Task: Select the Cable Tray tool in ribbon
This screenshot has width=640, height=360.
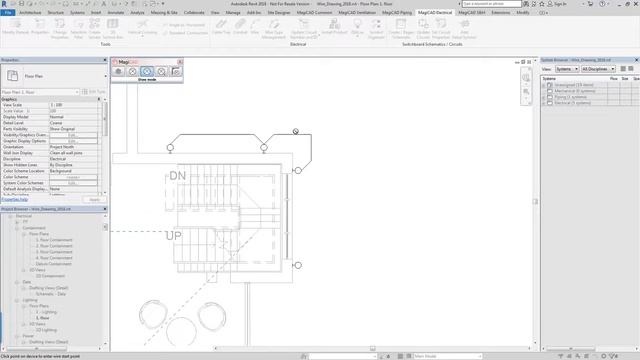Action: (x=221, y=27)
